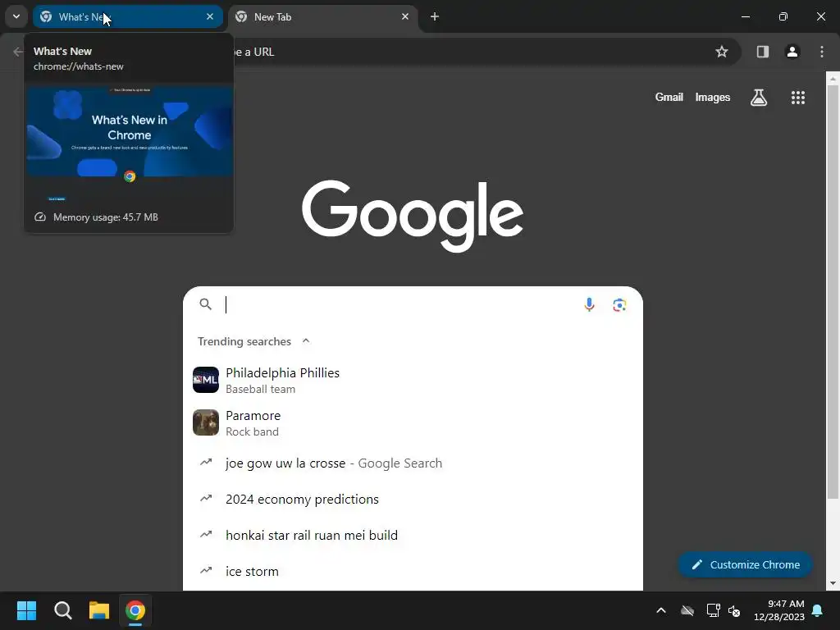Open Gmail link

669,98
